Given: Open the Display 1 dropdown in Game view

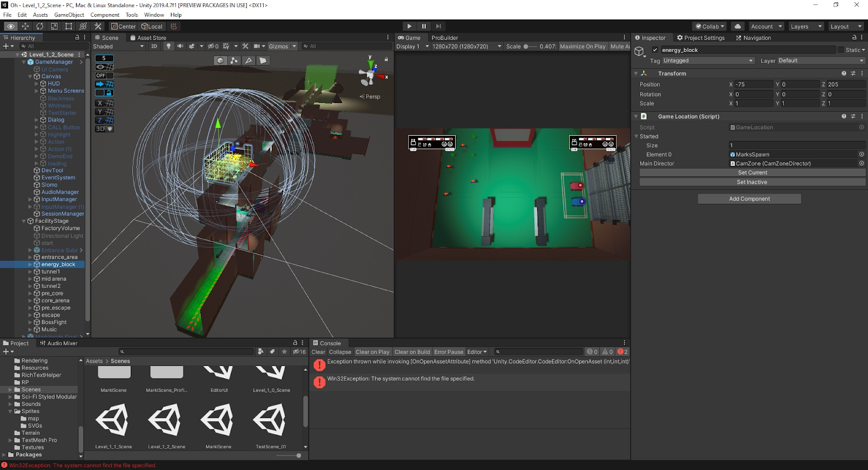Looking at the screenshot, I should click(x=412, y=46).
